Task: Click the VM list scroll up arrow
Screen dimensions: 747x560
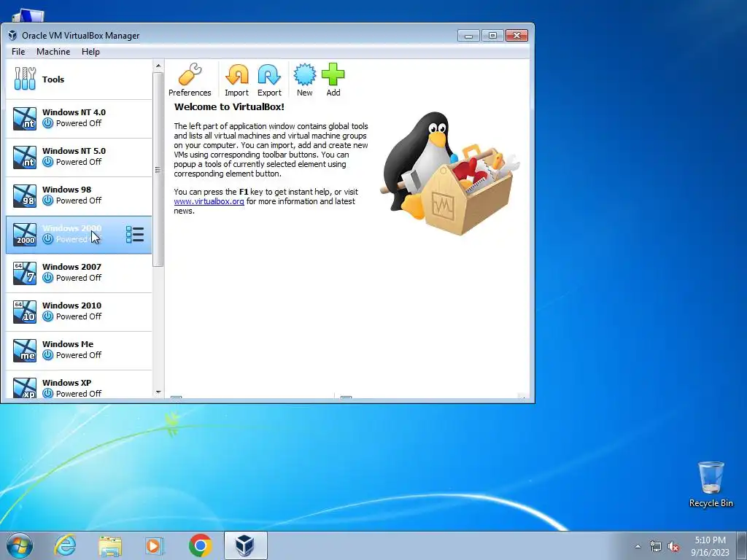Action: coord(158,66)
